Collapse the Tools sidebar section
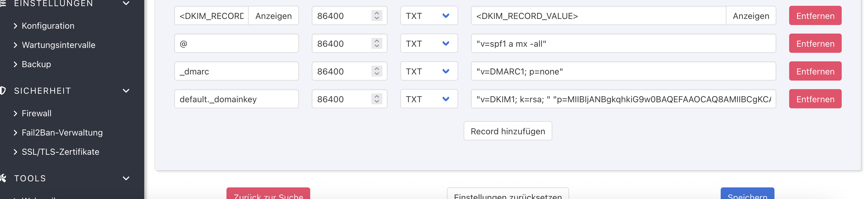The height and width of the screenshot is (199, 868). (x=126, y=178)
